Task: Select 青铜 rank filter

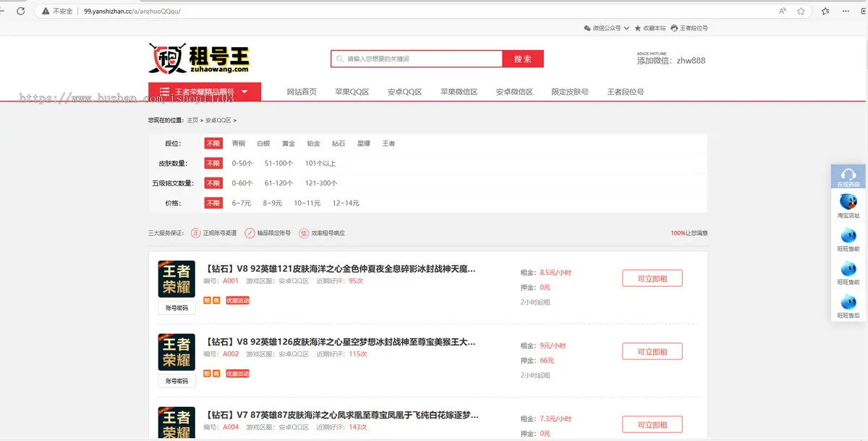Action: click(239, 143)
